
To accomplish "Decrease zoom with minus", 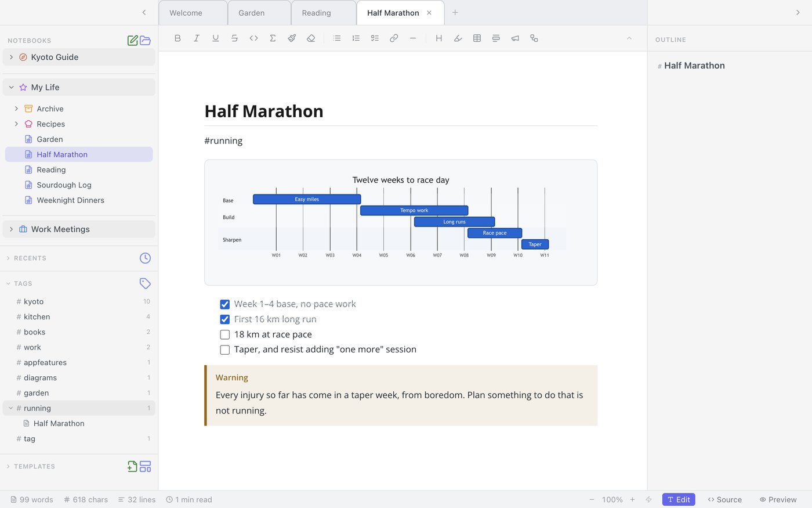I will [x=592, y=499].
